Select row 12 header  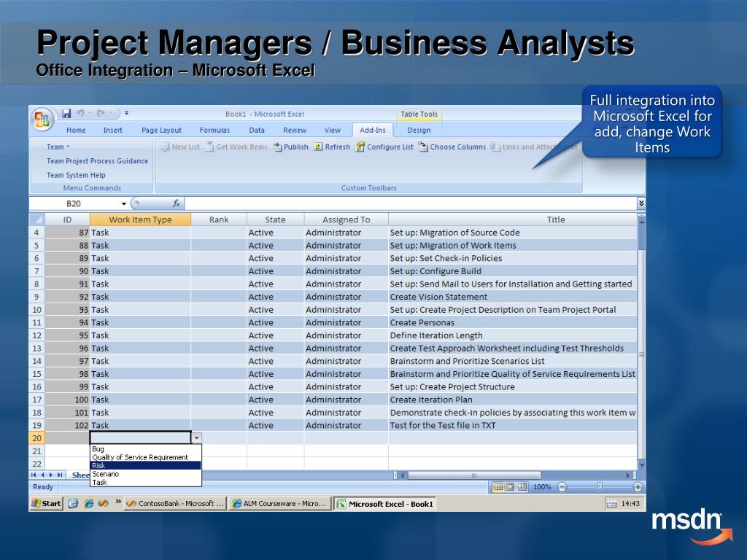coord(36,335)
